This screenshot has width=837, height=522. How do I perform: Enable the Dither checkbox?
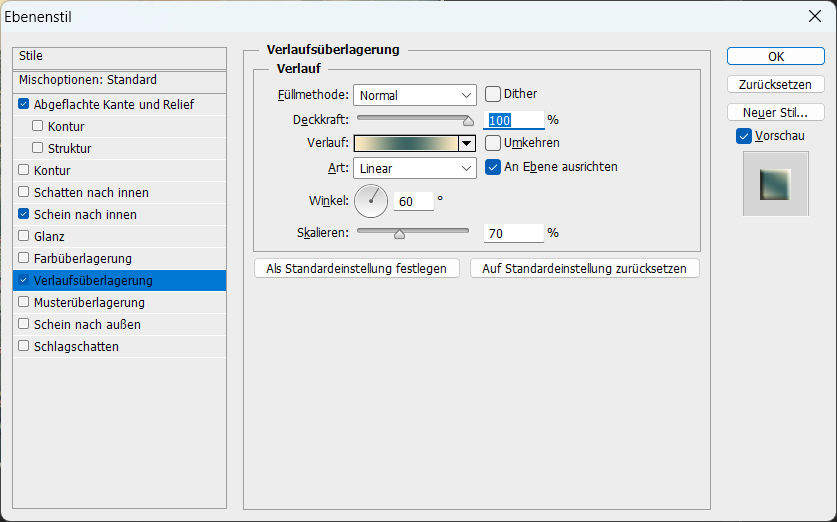point(493,94)
